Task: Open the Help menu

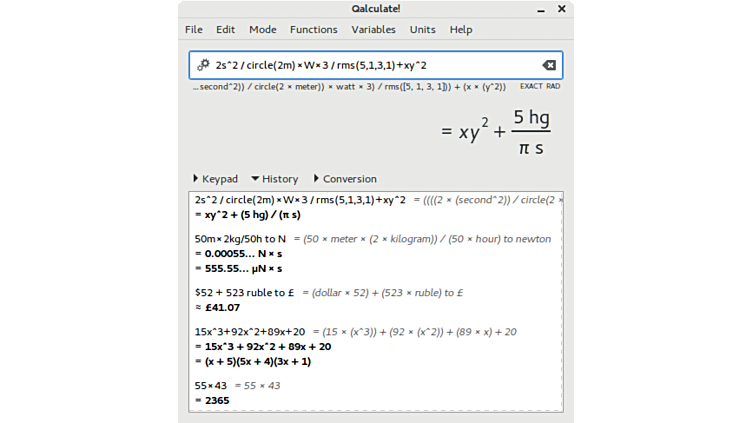Action: tap(460, 30)
